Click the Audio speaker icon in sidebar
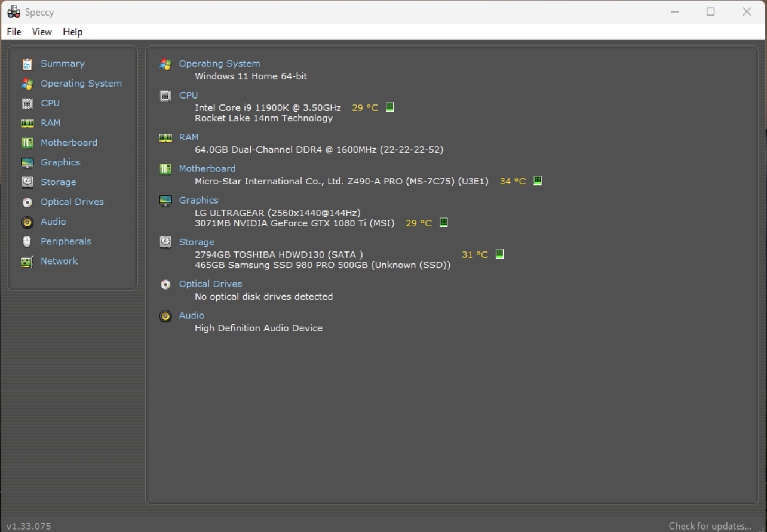Image resolution: width=767 pixels, height=532 pixels. click(27, 222)
